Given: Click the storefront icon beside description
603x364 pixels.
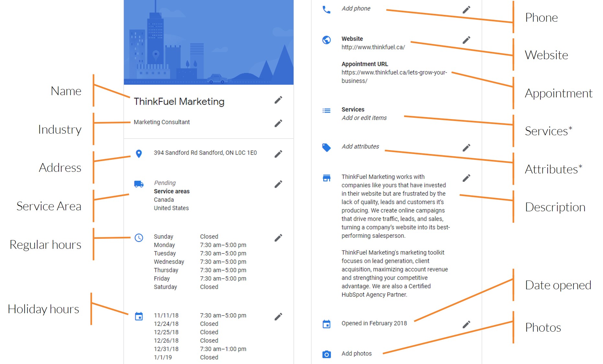Looking at the screenshot, I should tap(326, 178).
